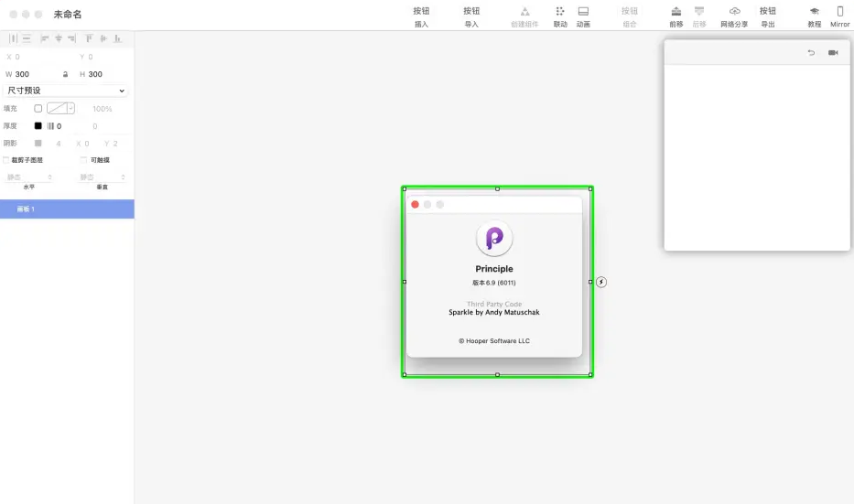Click the 导出 export toolbar button
This screenshot has width=854, height=504.
pyautogui.click(x=767, y=16)
